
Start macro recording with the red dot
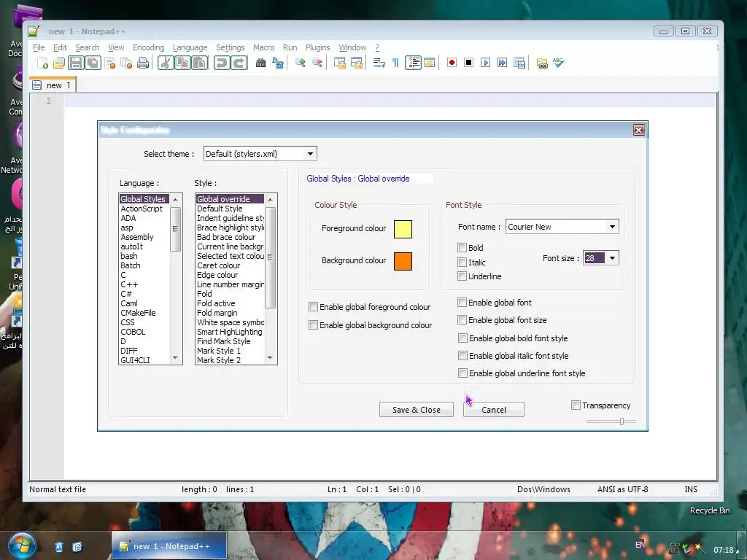452,63
